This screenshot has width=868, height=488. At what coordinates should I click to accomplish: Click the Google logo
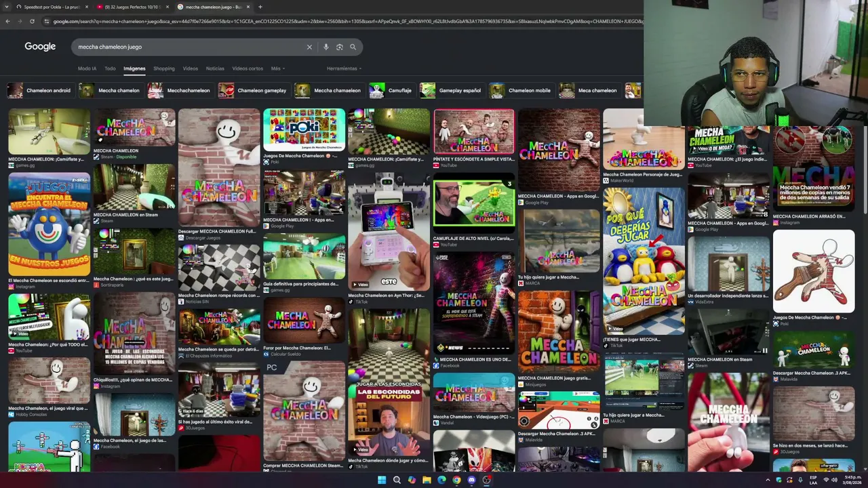pyautogui.click(x=40, y=47)
